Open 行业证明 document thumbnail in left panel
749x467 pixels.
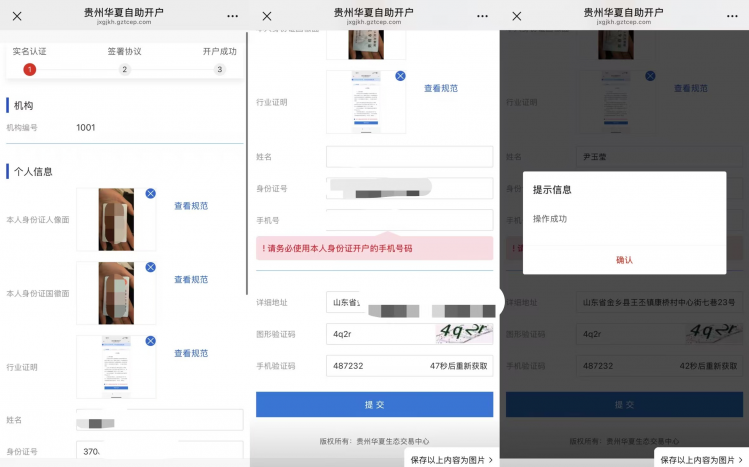coord(116,367)
